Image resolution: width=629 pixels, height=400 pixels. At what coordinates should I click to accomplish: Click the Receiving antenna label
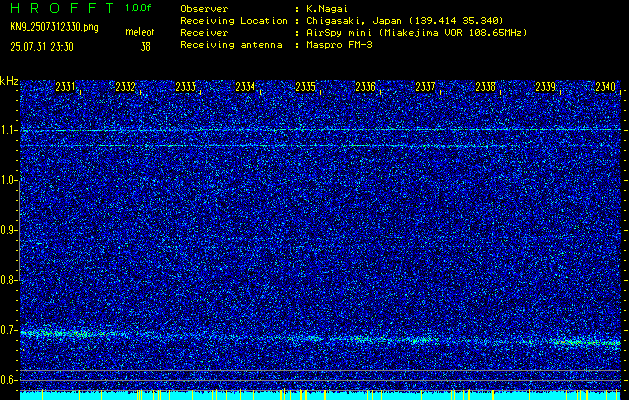pyautogui.click(x=231, y=45)
